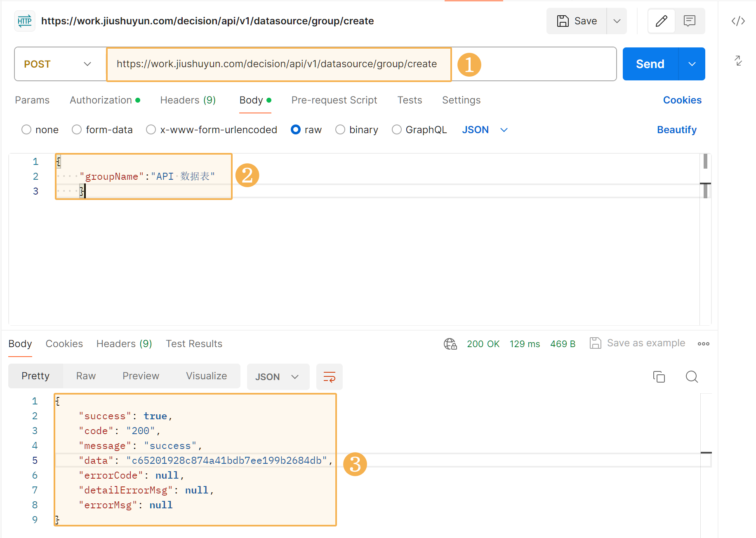Click the Beautify link
Viewport: 756px width, 538px height.
(676, 130)
